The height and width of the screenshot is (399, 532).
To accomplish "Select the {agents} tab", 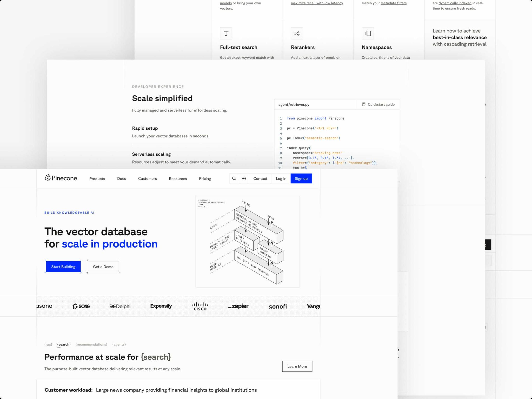I will [x=119, y=344].
